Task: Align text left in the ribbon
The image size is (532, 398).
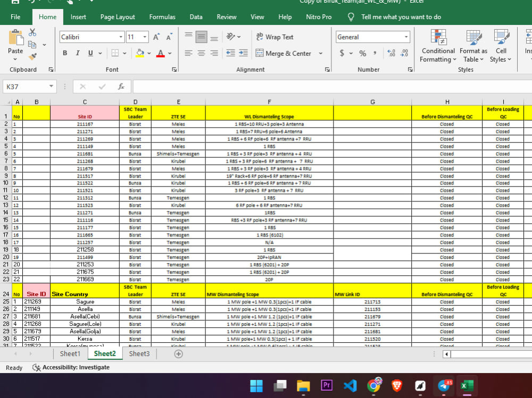Action: (x=189, y=53)
